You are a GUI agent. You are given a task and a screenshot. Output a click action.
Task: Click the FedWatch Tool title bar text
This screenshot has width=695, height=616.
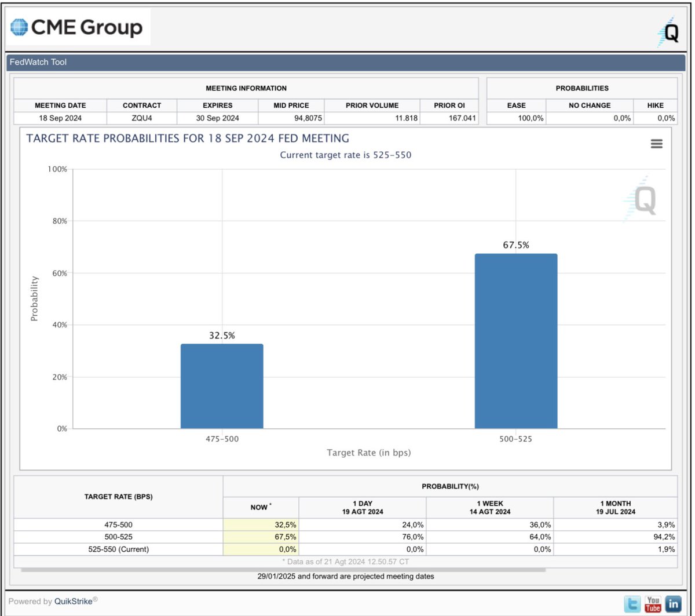[x=38, y=62]
